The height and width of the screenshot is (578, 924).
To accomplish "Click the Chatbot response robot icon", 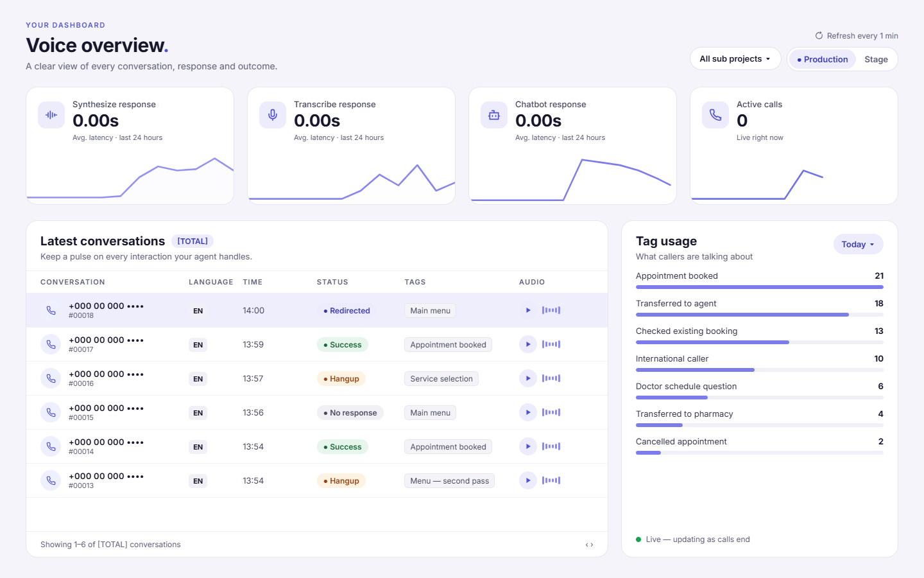I will click(x=494, y=115).
